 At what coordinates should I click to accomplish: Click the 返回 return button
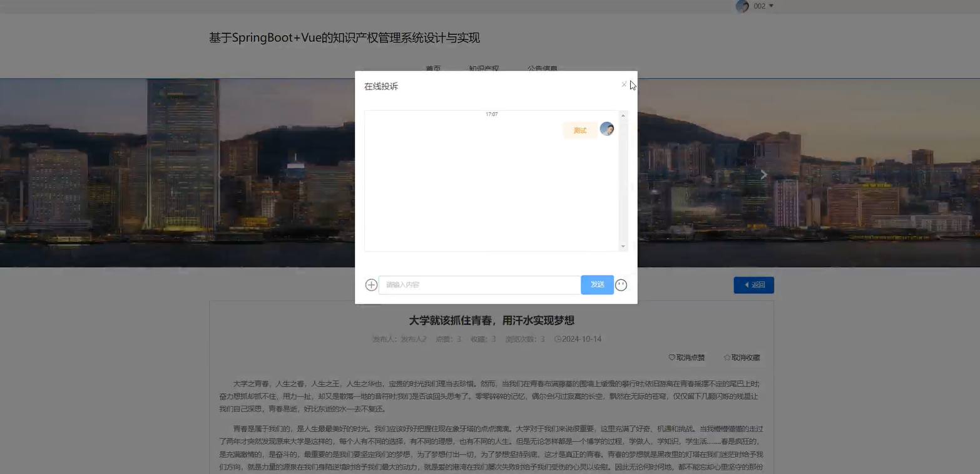tap(754, 284)
